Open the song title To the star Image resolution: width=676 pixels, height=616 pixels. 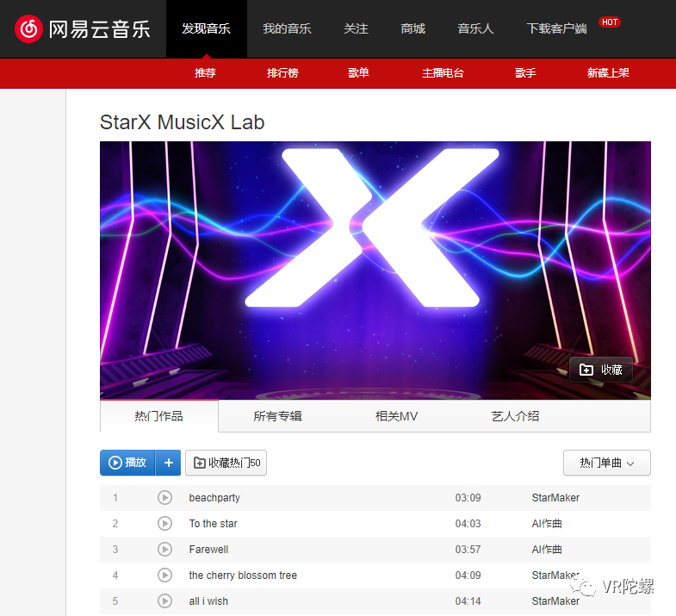(x=213, y=524)
